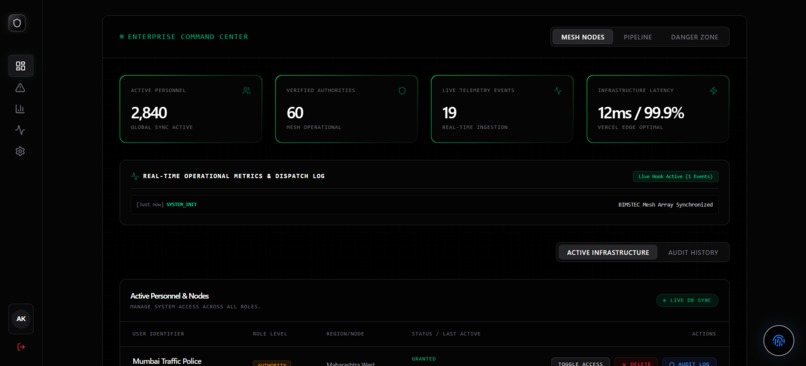Switch to the Mesh Nodes tab
The height and width of the screenshot is (366, 806).
tap(582, 37)
